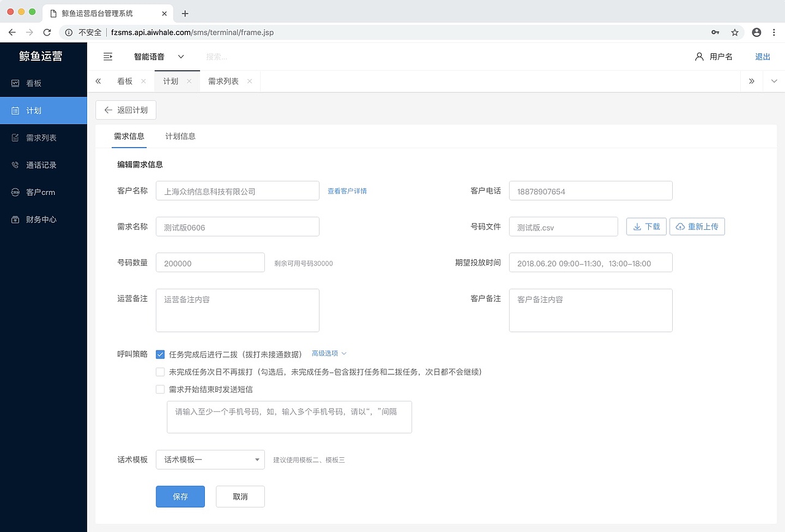
Task: Click 查看客户详情 link
Action: (347, 191)
